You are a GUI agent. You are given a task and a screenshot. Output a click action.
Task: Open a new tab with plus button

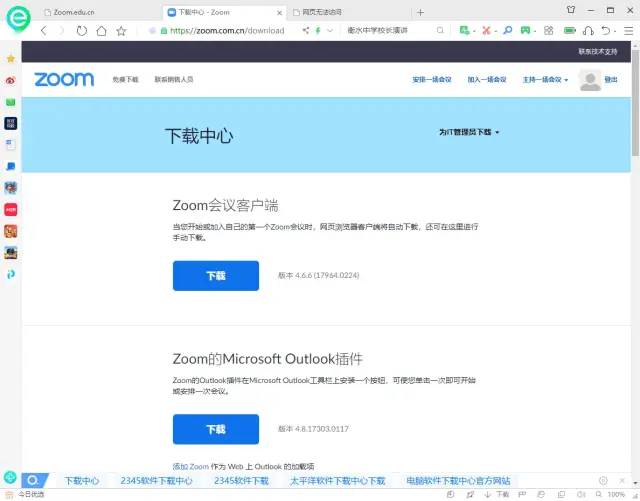click(x=420, y=12)
